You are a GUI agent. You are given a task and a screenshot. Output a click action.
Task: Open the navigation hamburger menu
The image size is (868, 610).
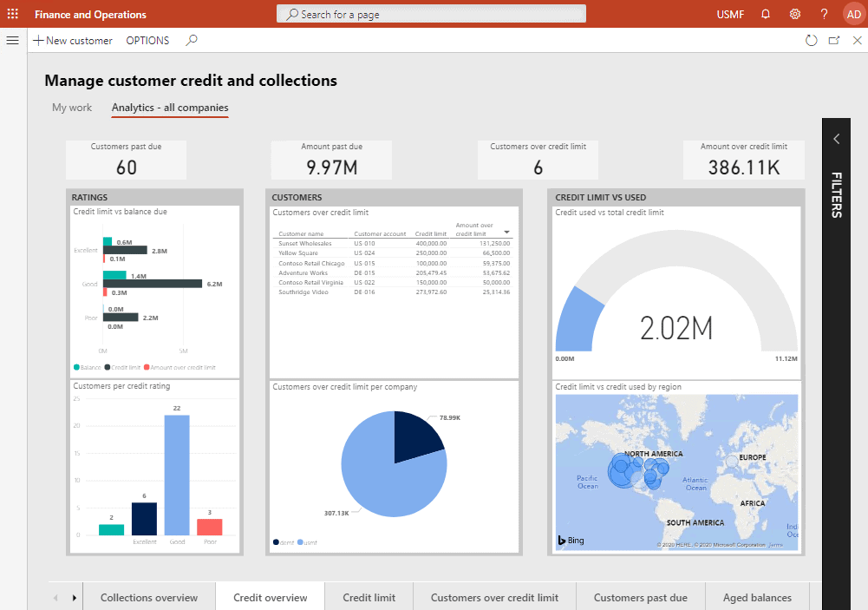pyautogui.click(x=12, y=40)
